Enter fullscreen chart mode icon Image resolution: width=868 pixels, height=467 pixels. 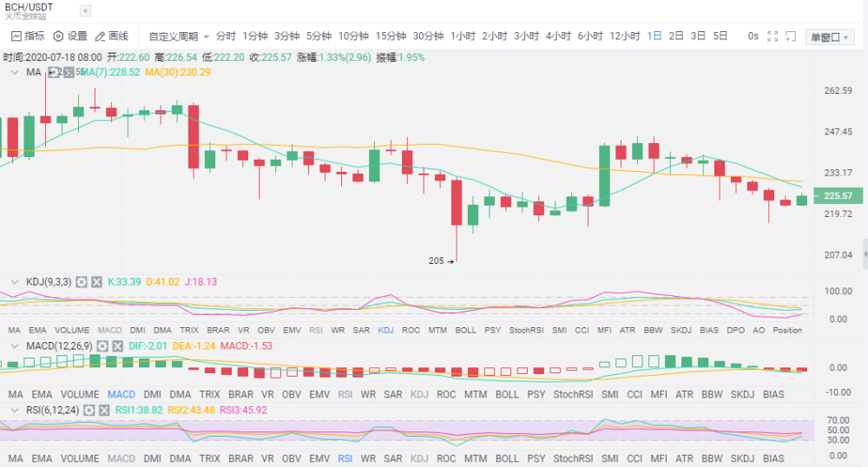773,36
